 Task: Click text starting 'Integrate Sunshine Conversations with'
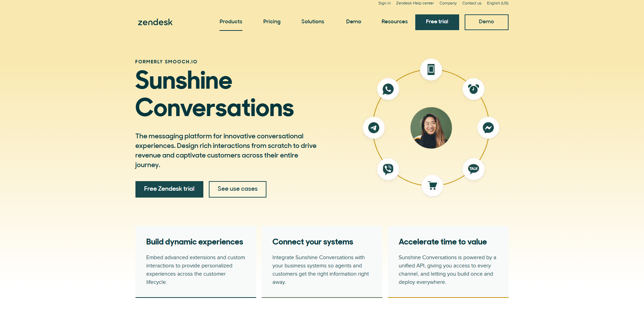[321, 270]
